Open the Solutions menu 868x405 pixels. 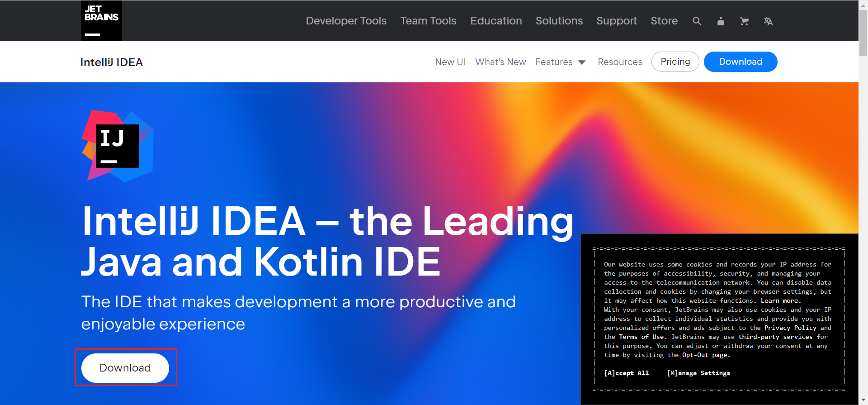(x=559, y=21)
